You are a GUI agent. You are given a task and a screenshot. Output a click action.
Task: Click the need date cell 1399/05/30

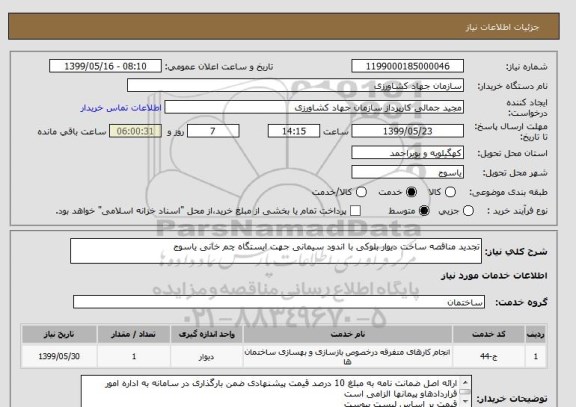pyautogui.click(x=59, y=356)
